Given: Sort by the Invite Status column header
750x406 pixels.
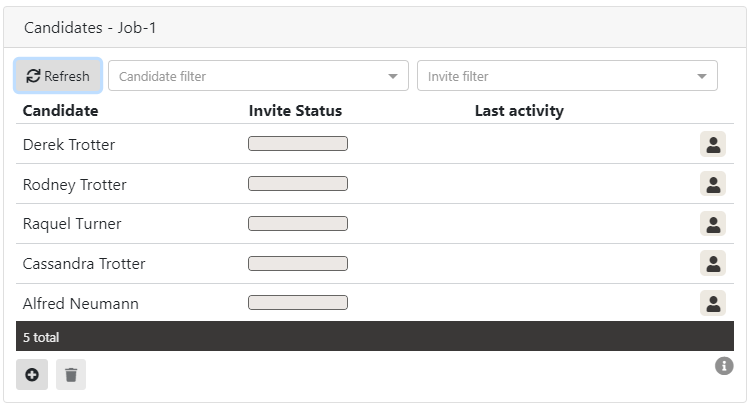Looking at the screenshot, I should tap(295, 111).
